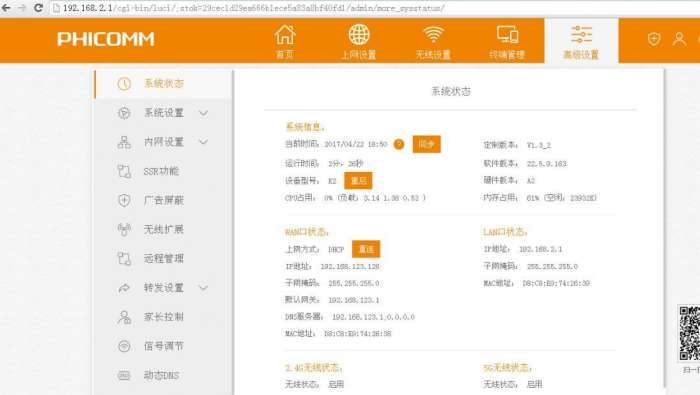Open 转发设置 forwarding arrow icon
Screen dimensions: 700x395
coord(124,288)
